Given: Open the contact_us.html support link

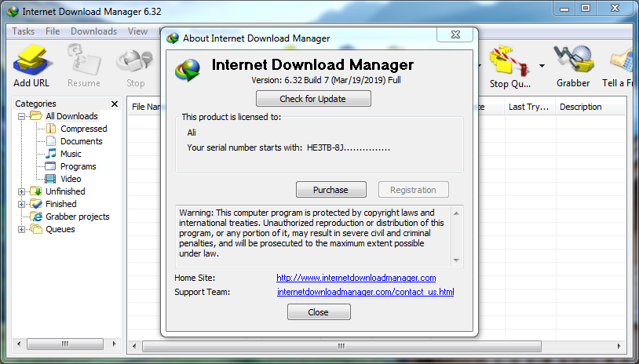Looking at the screenshot, I should 366,292.
